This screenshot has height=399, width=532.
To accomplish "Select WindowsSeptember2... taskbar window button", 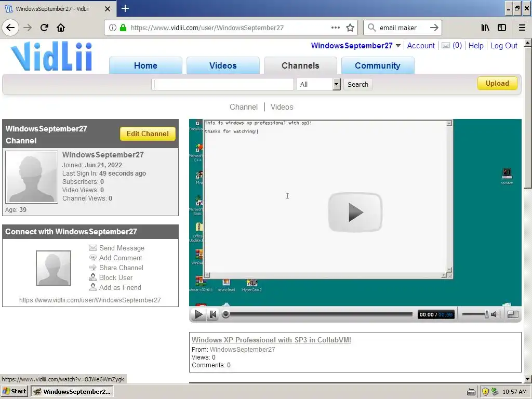I will click(x=72, y=391).
